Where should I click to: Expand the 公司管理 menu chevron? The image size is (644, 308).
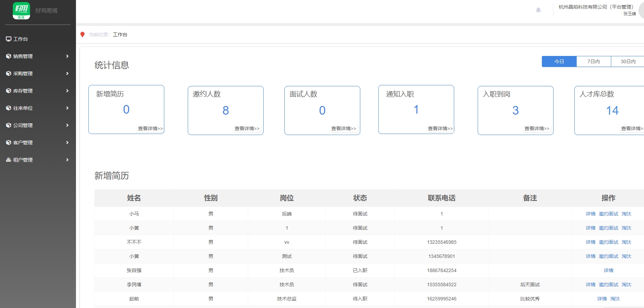click(x=67, y=125)
